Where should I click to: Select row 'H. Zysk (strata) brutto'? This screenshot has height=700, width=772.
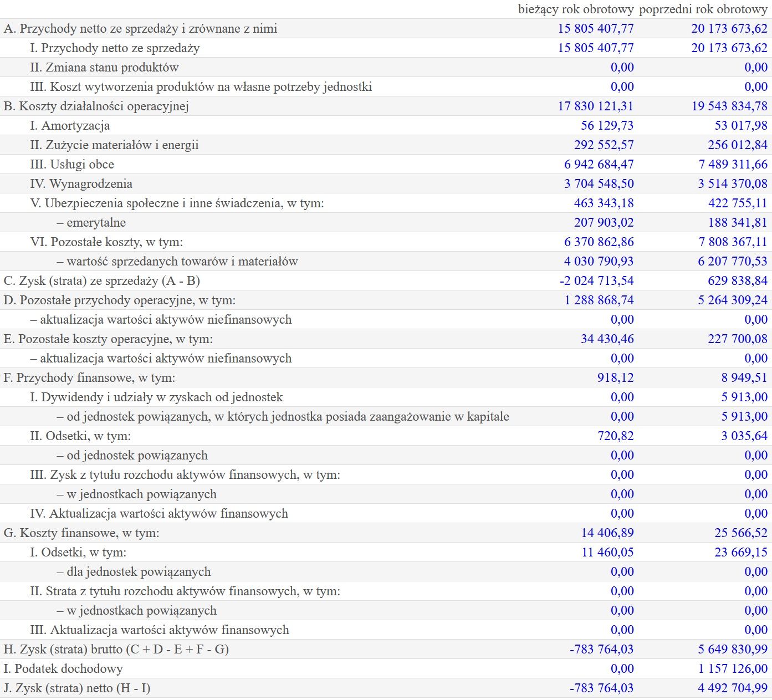coord(386,649)
